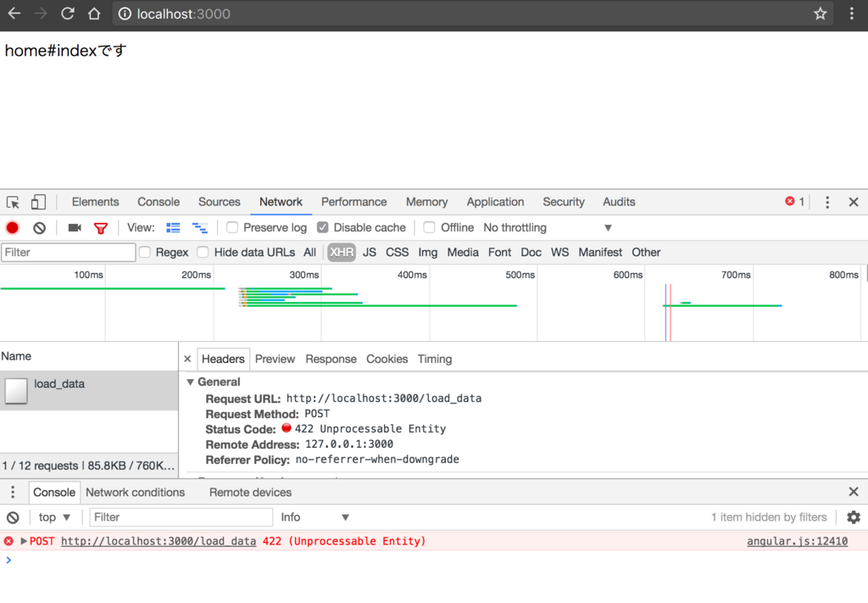Open the Security tab
Image resolution: width=868 pixels, height=603 pixels.
(564, 202)
